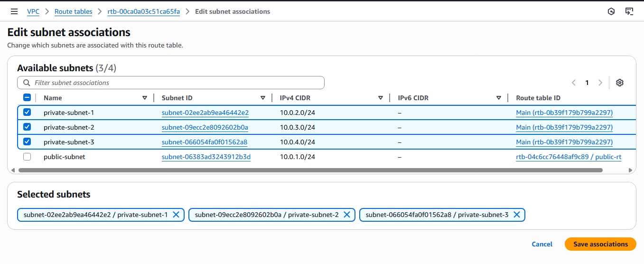644x264 pixels.
Task: Remove private-subnet-3 from selected subnets
Action: (x=516, y=215)
